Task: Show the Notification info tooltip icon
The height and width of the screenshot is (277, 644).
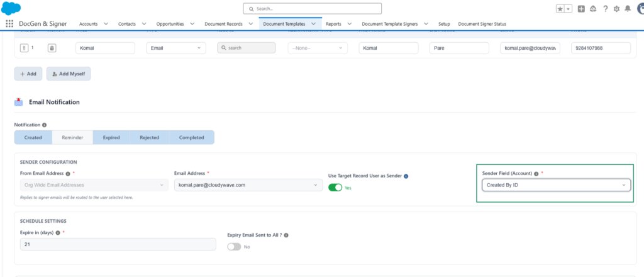Action: pyautogui.click(x=45, y=125)
